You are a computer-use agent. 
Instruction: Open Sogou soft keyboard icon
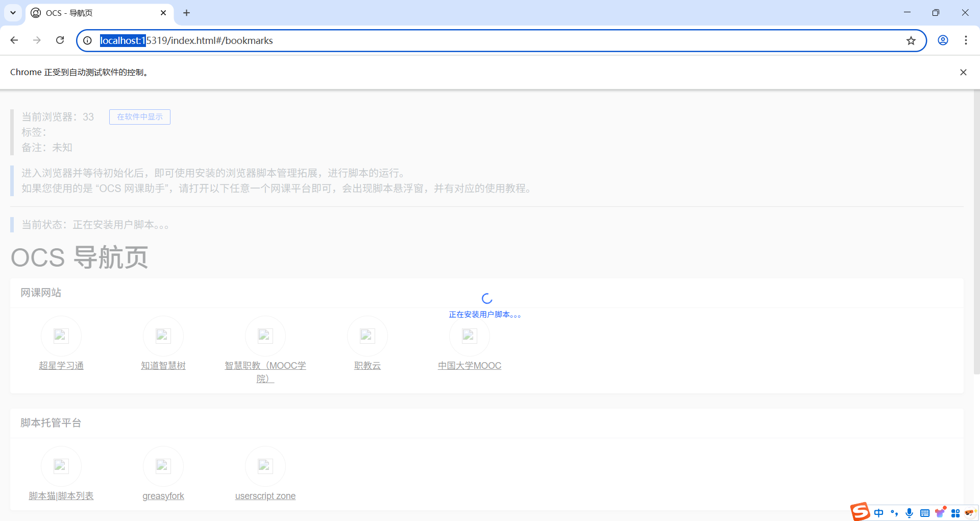point(924,513)
